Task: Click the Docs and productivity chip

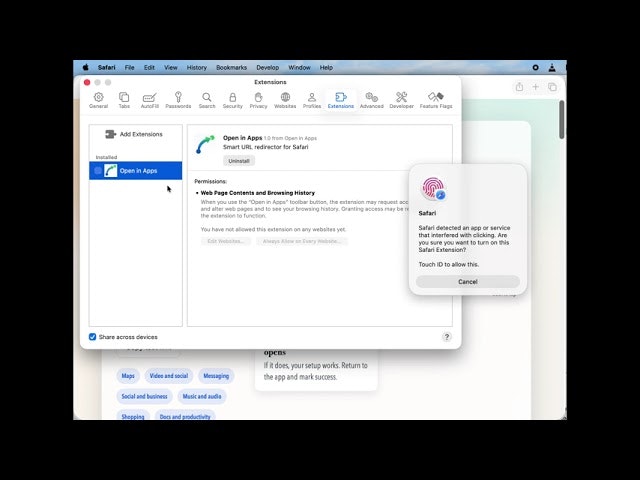Action: (185, 416)
